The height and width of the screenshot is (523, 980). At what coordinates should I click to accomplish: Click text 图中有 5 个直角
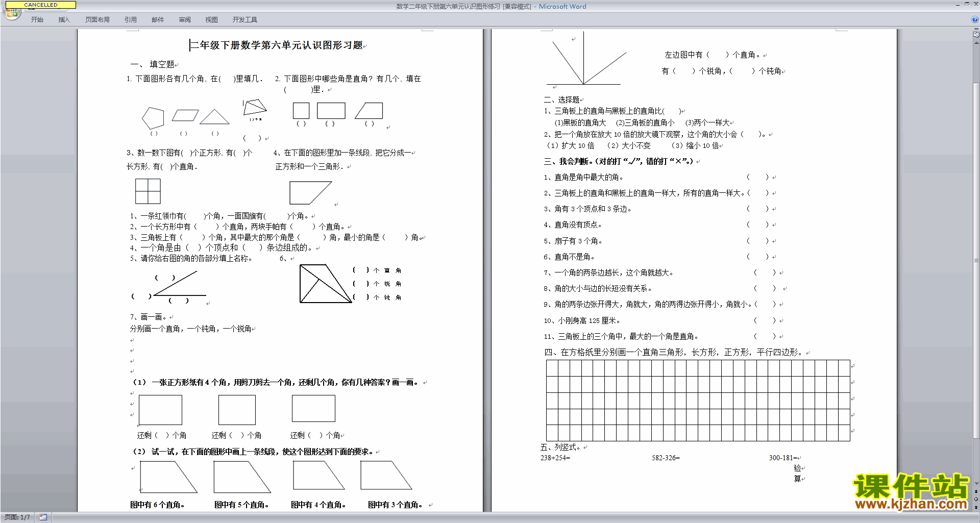click(241, 505)
